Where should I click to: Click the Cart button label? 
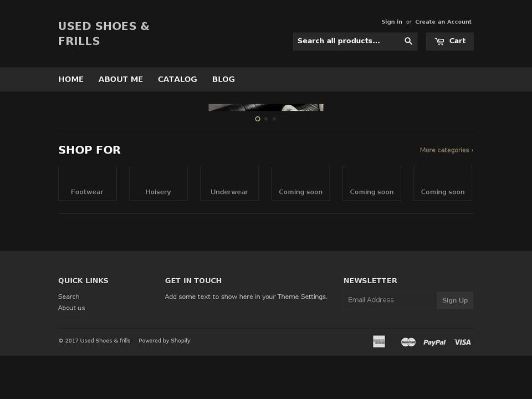click(457, 41)
